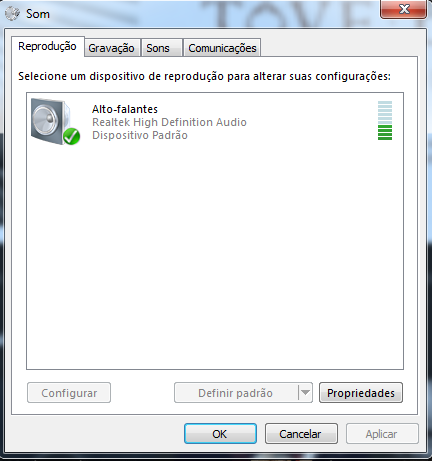Click the green volume level meter

(385, 121)
